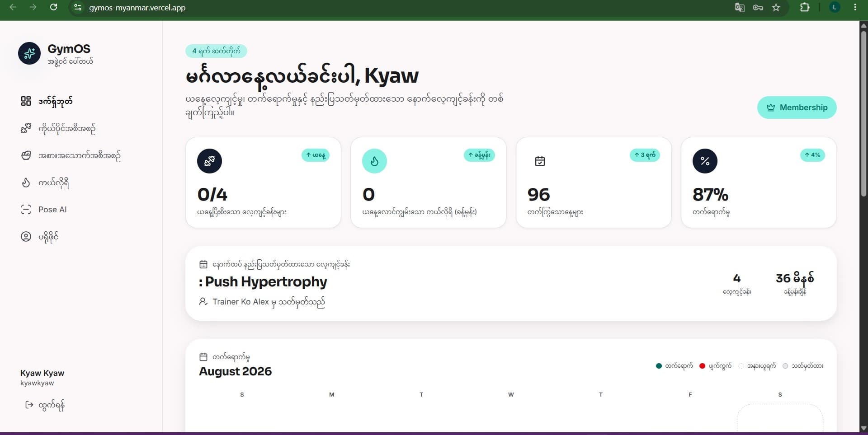Open the dashboard grid icon in sidebar
The width and height of the screenshot is (868, 435).
(26, 101)
